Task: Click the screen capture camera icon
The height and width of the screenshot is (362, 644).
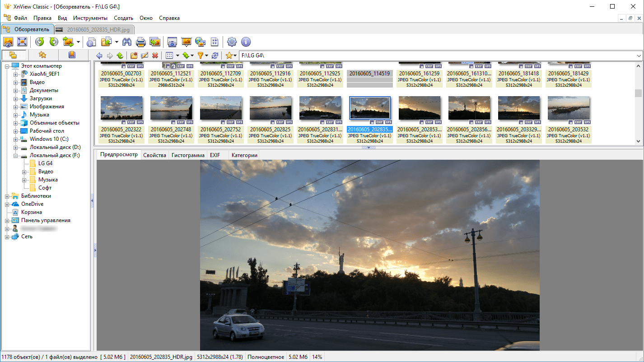Action: 172,42
